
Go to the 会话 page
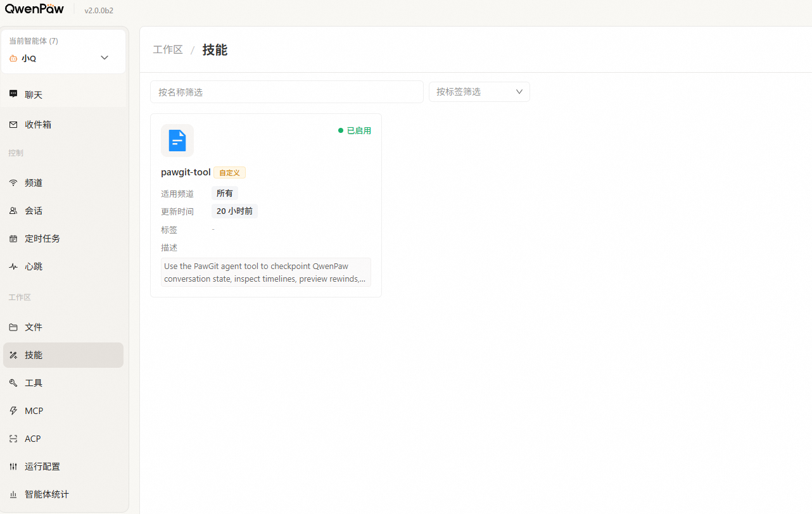[63, 211]
